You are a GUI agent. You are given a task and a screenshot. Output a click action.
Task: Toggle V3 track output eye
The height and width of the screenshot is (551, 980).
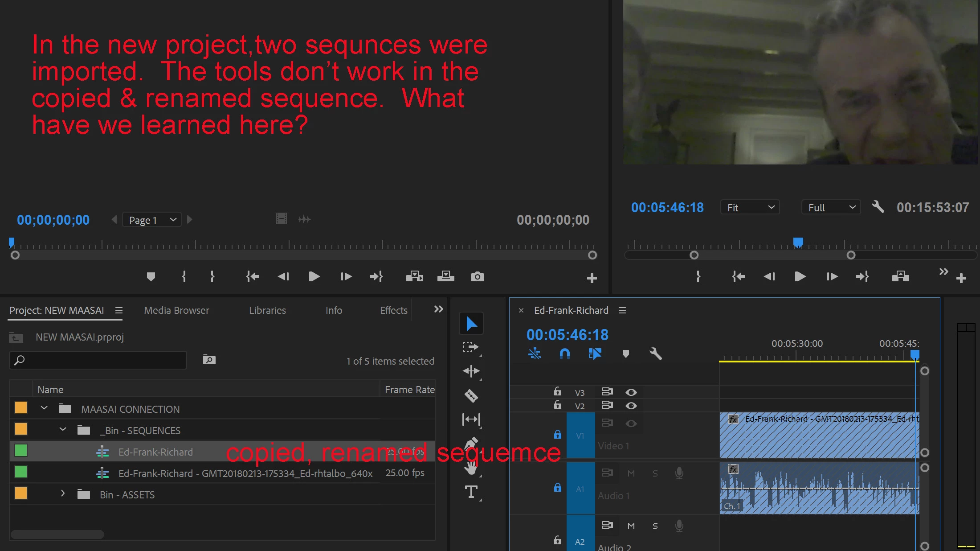(x=631, y=392)
